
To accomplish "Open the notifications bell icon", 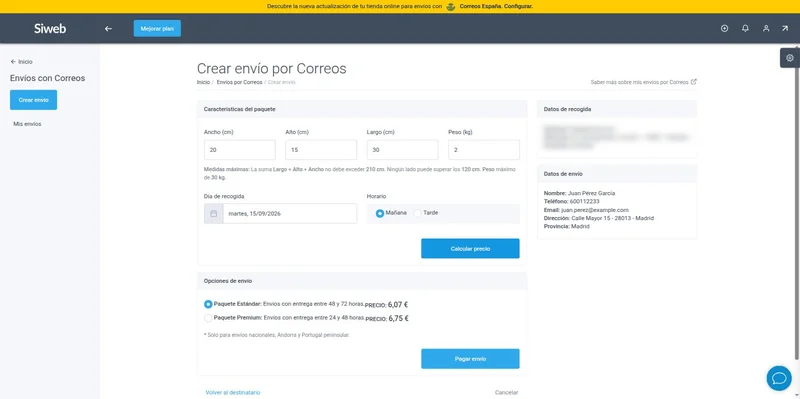I will point(745,29).
